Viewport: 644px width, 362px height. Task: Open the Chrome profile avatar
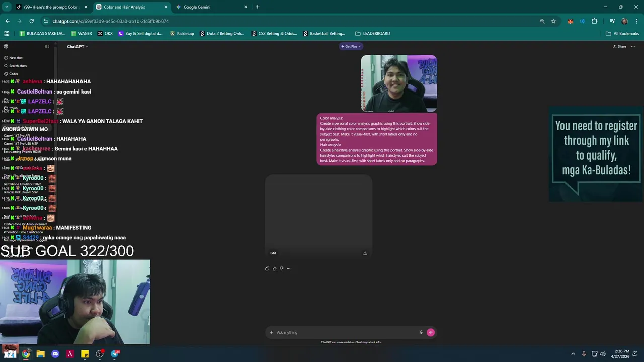624,21
